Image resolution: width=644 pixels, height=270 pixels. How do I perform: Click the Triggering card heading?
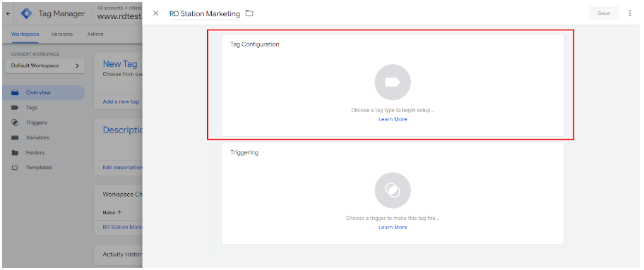244,152
